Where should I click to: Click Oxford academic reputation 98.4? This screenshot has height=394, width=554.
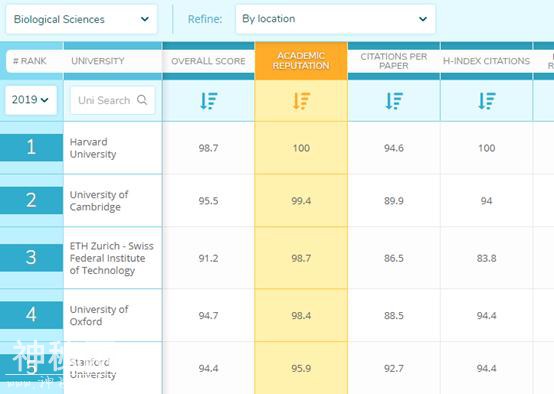tap(301, 316)
